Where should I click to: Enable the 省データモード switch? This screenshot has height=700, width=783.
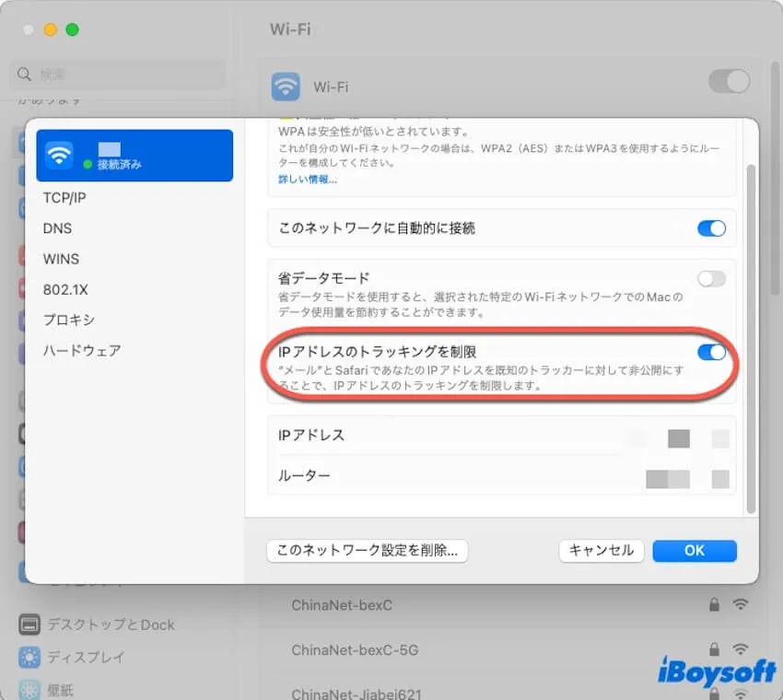click(711, 278)
